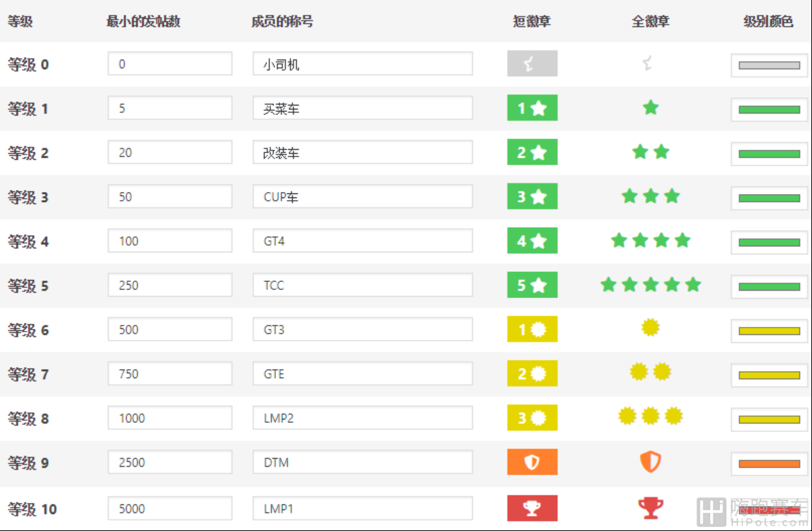This screenshot has width=812, height=531.
Task: Click the minimum posts field showing 5
Action: [x=170, y=108]
